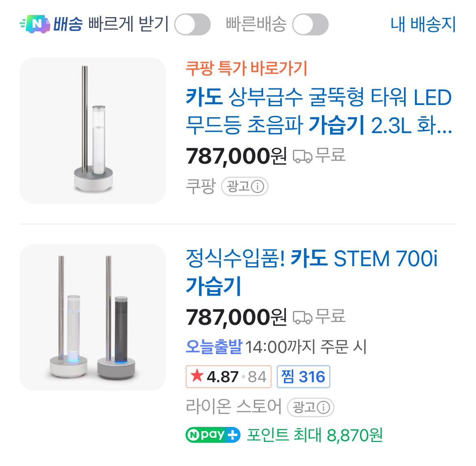Viewport: 476px width, 466px height.
Task: View the single white humidifier thumbnail
Action: point(93,131)
